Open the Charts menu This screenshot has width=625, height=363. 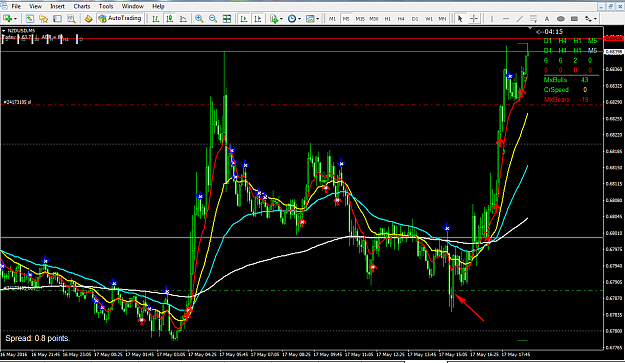82,6
